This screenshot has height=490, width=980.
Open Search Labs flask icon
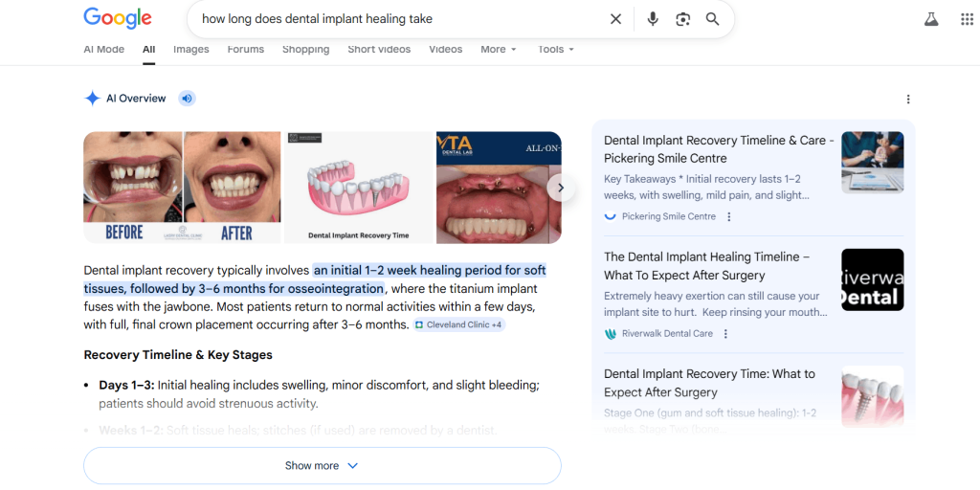point(931,19)
